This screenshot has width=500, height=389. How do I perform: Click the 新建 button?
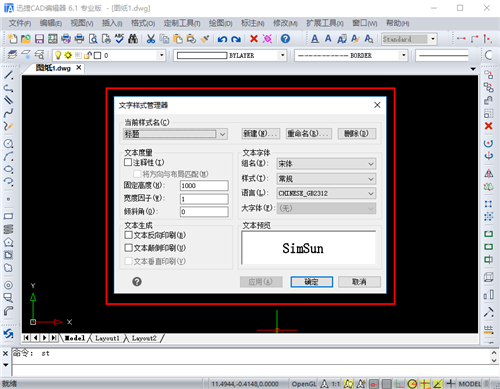261,134
